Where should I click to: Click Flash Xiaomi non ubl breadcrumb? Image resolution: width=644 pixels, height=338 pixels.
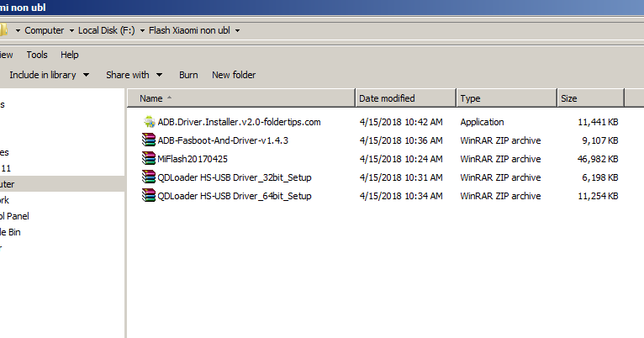tap(189, 30)
